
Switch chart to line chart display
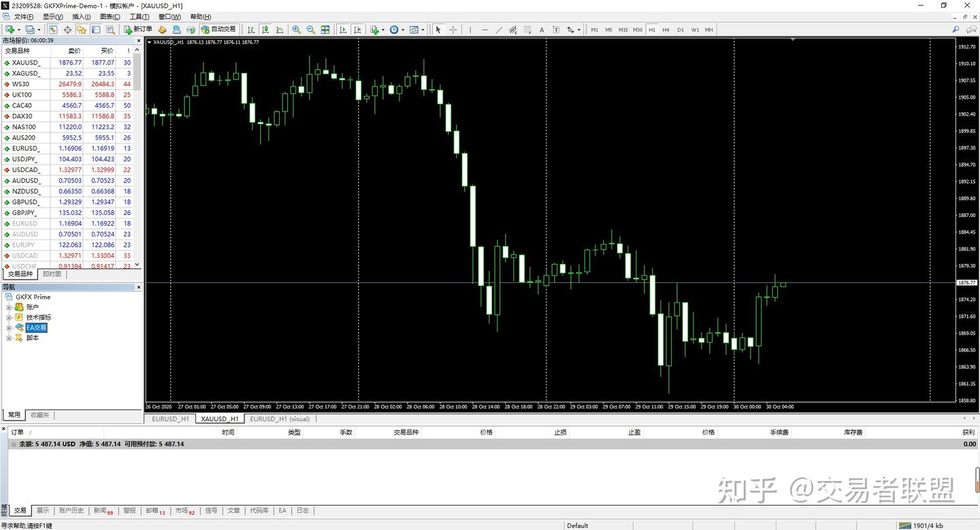pos(280,29)
